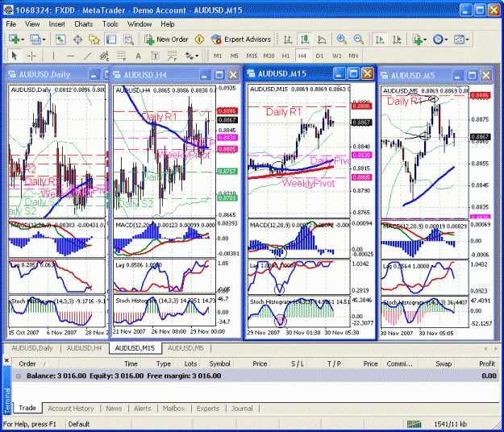This screenshot has width=504, height=432.
Task: Expand the Profiles dropdown arrow
Action: pyautogui.click(x=44, y=39)
